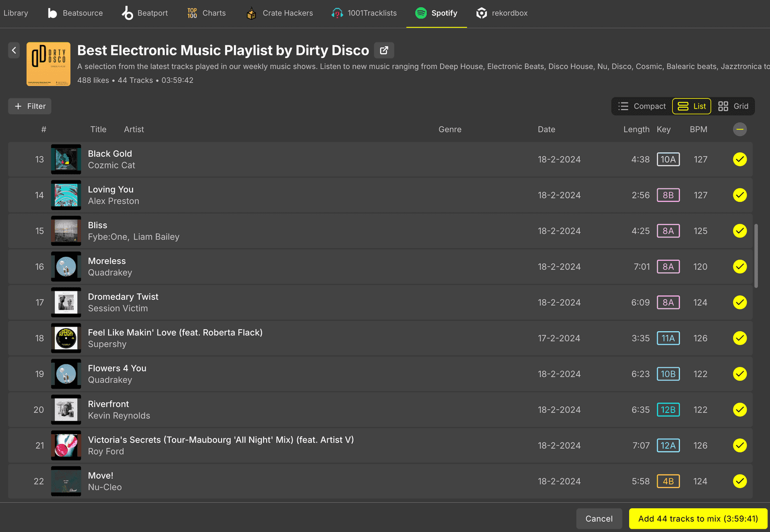This screenshot has width=770, height=532.
Task: Click Add 44 tracks to mix
Action: (698, 519)
